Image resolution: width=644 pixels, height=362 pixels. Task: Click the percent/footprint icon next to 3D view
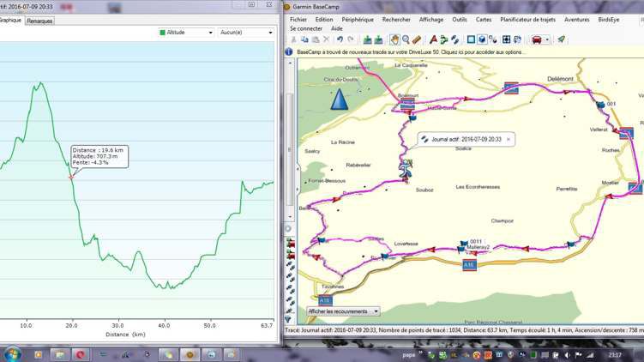(493, 39)
